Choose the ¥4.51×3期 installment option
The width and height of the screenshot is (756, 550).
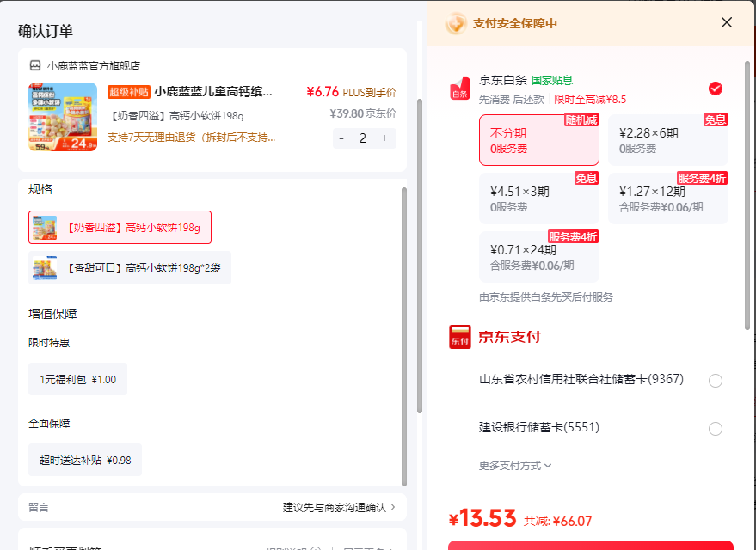point(539,199)
